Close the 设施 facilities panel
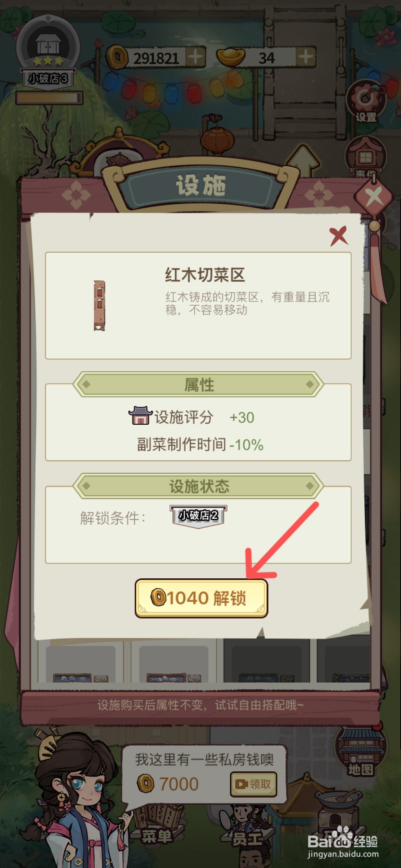The image size is (401, 868). click(374, 196)
